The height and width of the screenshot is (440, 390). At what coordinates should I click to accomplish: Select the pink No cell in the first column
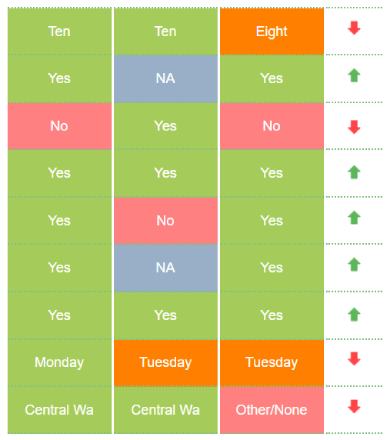tap(60, 126)
